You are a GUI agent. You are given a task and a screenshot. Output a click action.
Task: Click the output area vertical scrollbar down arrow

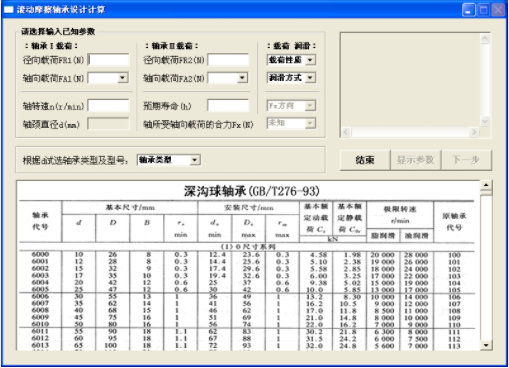click(485, 121)
